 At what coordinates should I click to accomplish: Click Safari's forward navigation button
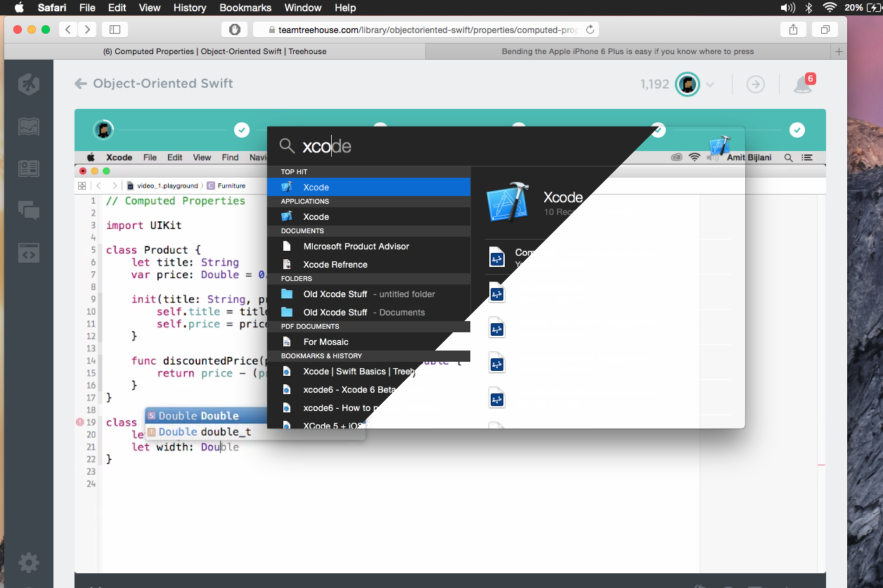[x=87, y=30]
